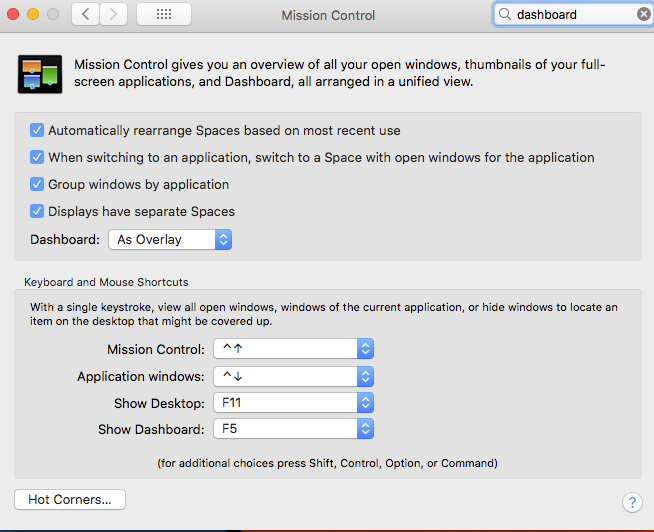
Task: Click the Mission Control description text
Action: (340, 73)
